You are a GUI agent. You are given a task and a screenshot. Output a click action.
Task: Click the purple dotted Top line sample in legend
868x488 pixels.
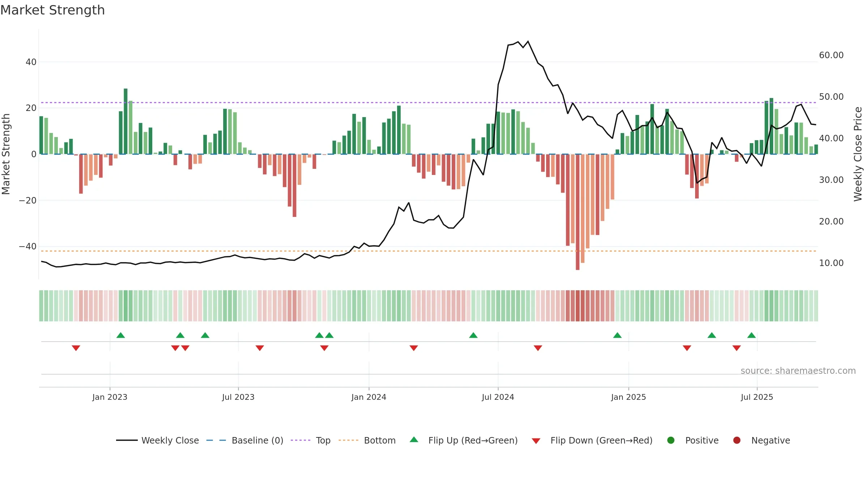301,440
